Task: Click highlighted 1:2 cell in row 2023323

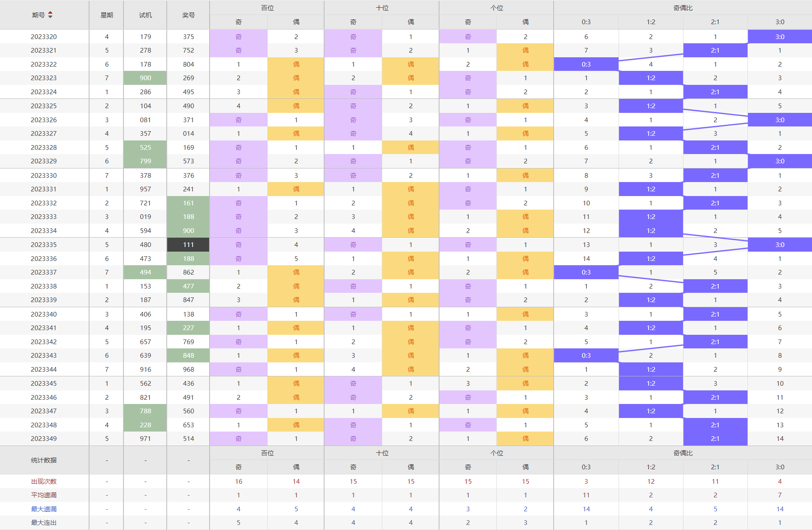Action: click(x=651, y=78)
